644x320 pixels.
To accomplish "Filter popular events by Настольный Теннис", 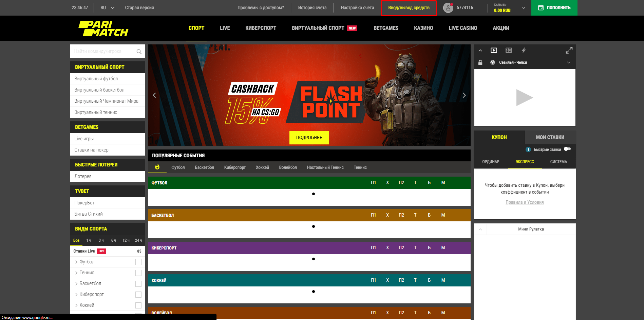I will point(325,167).
